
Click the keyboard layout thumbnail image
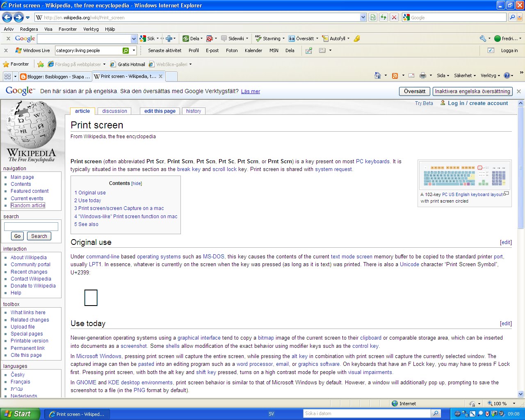[464, 176]
